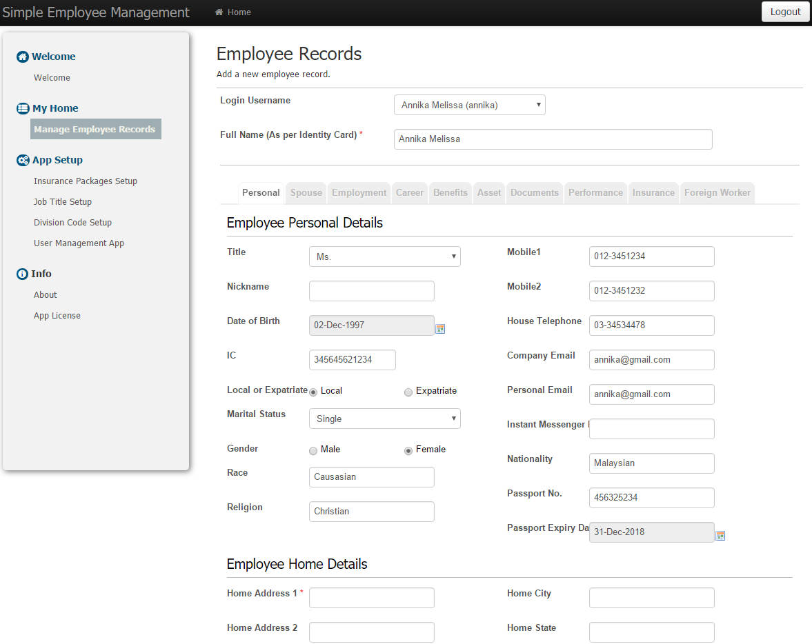812x644 pixels.
Task: Click the Home Address 2 field
Action: click(x=372, y=632)
